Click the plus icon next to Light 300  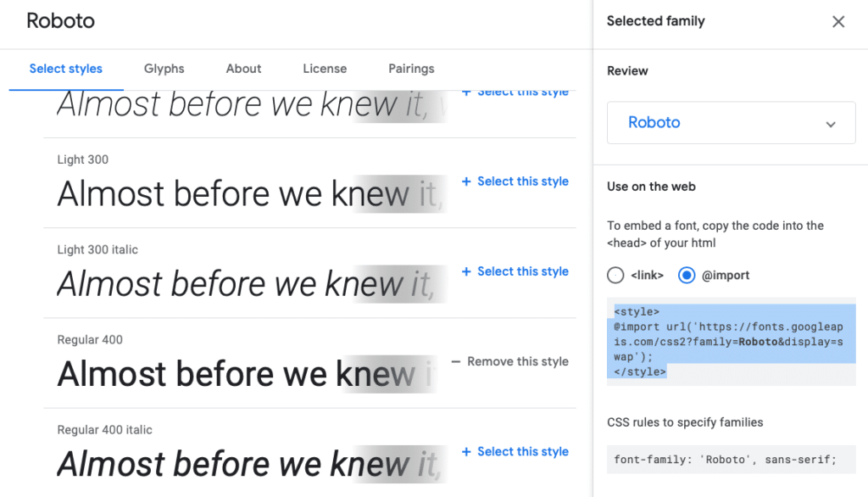point(469,181)
